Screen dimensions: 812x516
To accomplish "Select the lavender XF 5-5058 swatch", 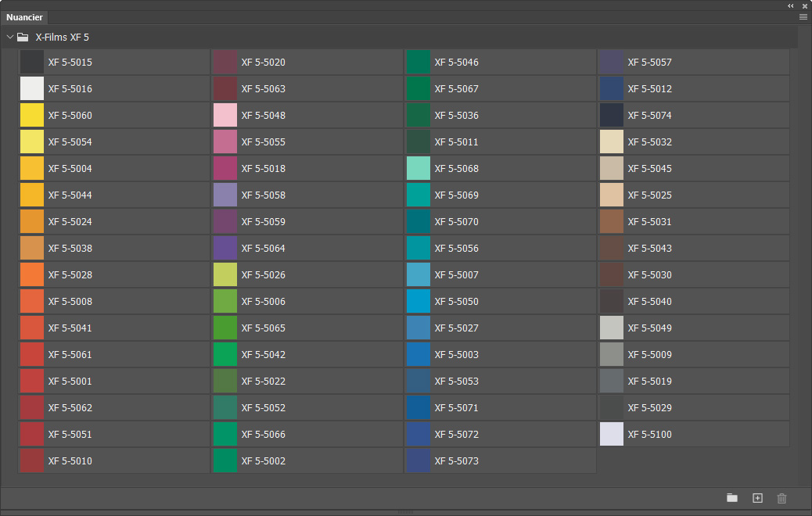I will click(x=225, y=195).
